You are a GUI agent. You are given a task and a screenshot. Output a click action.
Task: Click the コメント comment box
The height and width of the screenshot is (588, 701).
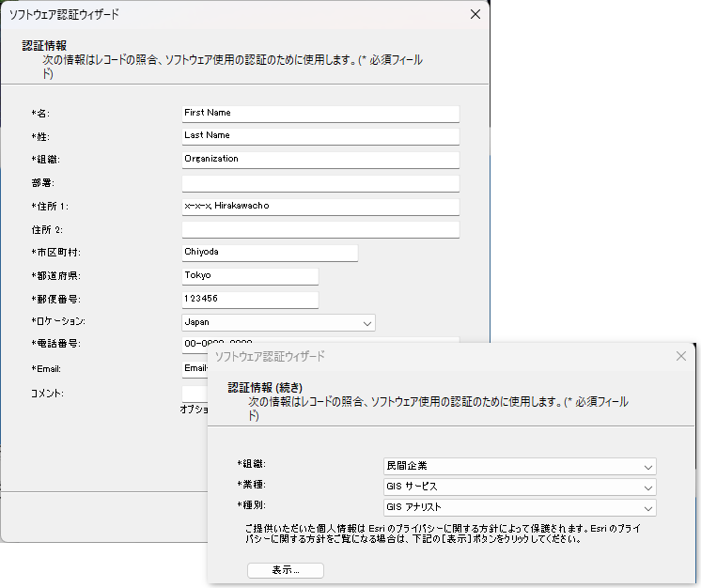pos(193,393)
